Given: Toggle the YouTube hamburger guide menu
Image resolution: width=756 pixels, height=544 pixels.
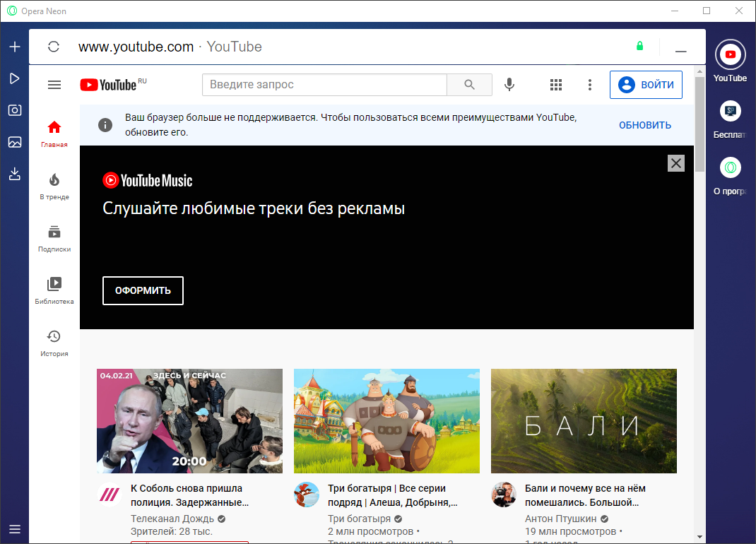Looking at the screenshot, I should click(54, 85).
